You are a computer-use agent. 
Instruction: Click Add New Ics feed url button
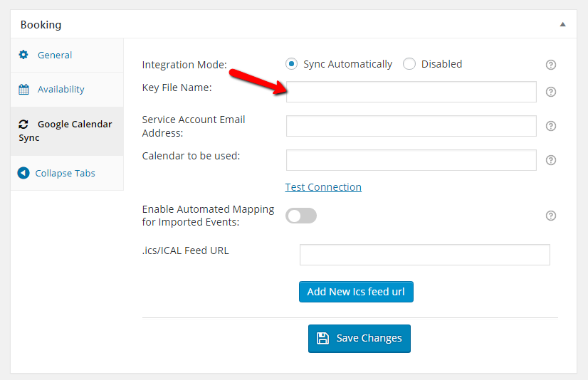356,292
